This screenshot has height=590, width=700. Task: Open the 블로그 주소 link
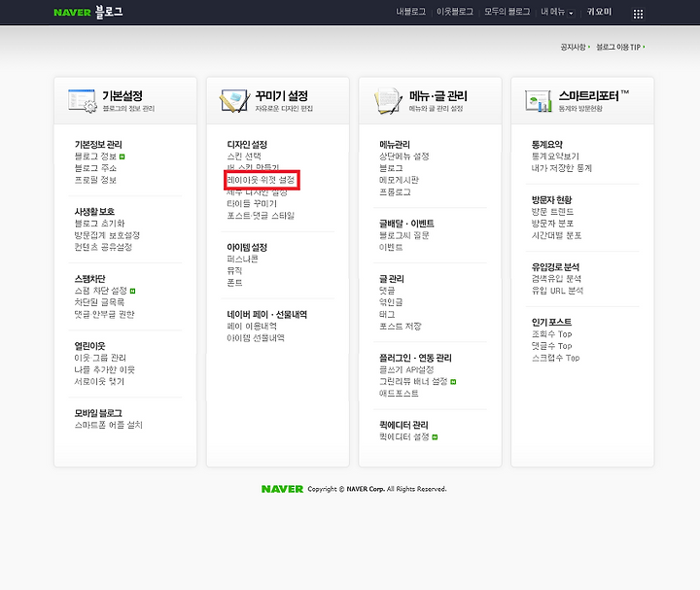pyautogui.click(x=95, y=168)
